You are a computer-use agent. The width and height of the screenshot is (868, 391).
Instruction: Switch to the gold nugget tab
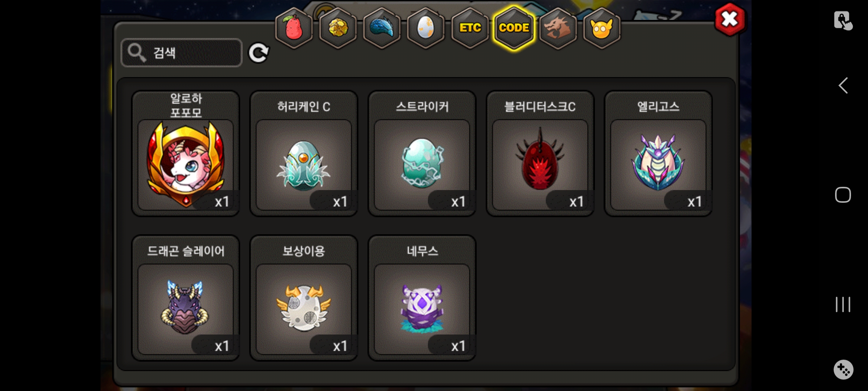pyautogui.click(x=338, y=28)
